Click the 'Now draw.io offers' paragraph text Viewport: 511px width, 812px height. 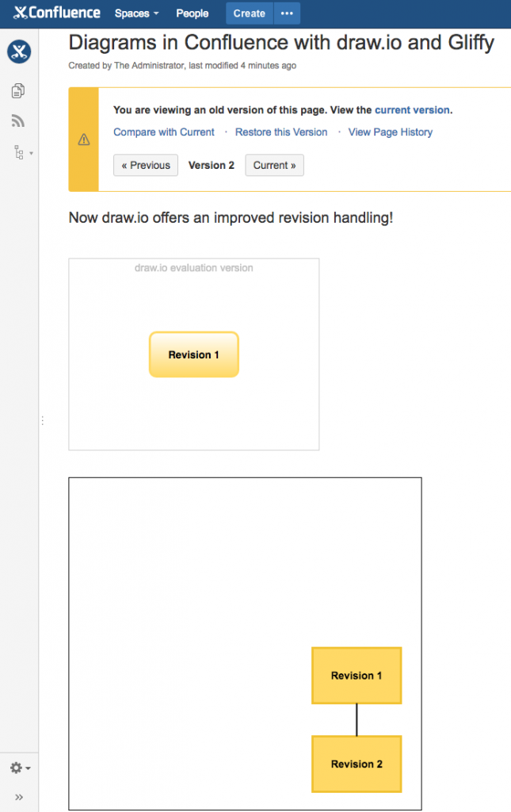pos(231,217)
